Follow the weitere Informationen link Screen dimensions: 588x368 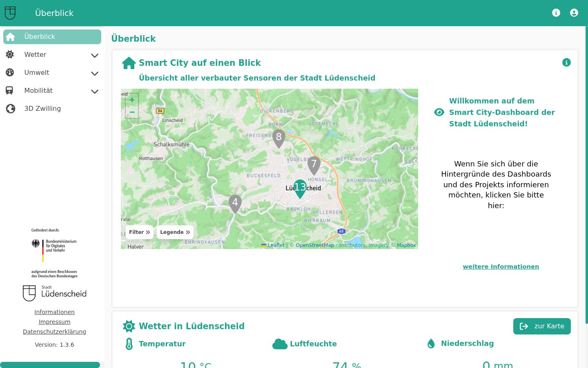501,267
